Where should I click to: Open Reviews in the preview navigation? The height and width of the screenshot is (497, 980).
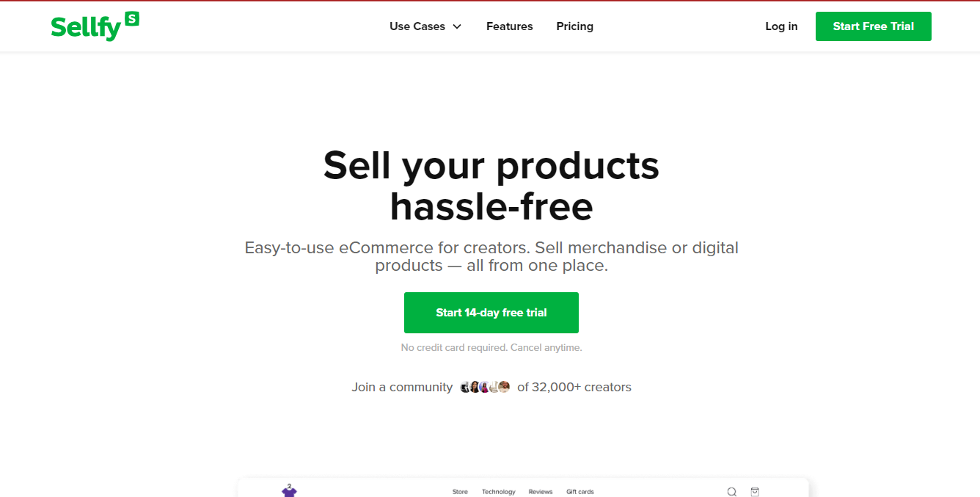point(541,492)
